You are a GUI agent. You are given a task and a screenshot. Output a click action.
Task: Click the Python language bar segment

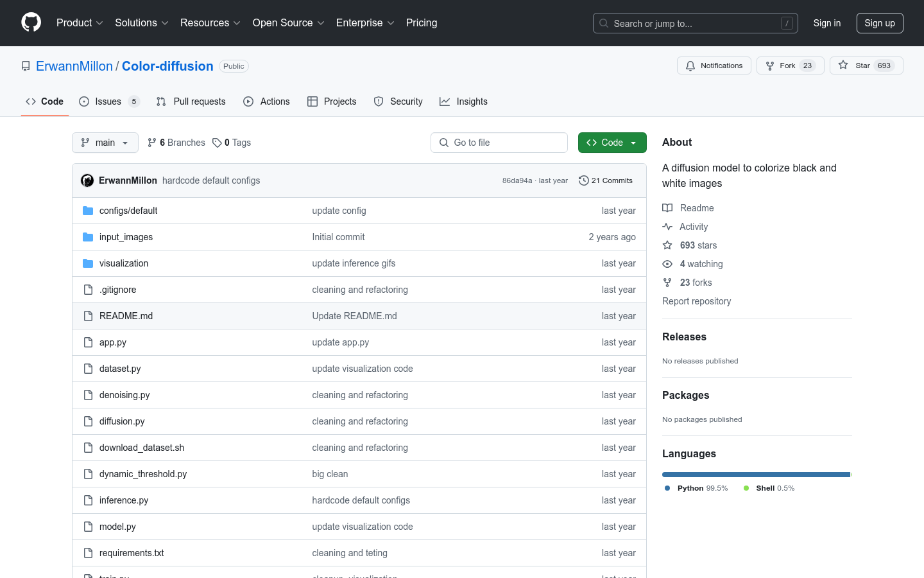coord(755,475)
